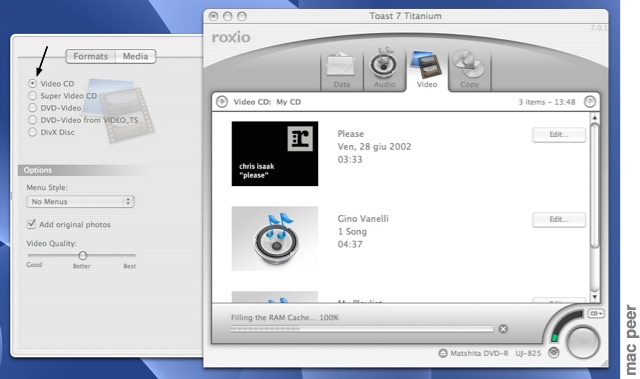Click the vertical scrollbar thumb
640x379 pixels.
click(x=595, y=186)
